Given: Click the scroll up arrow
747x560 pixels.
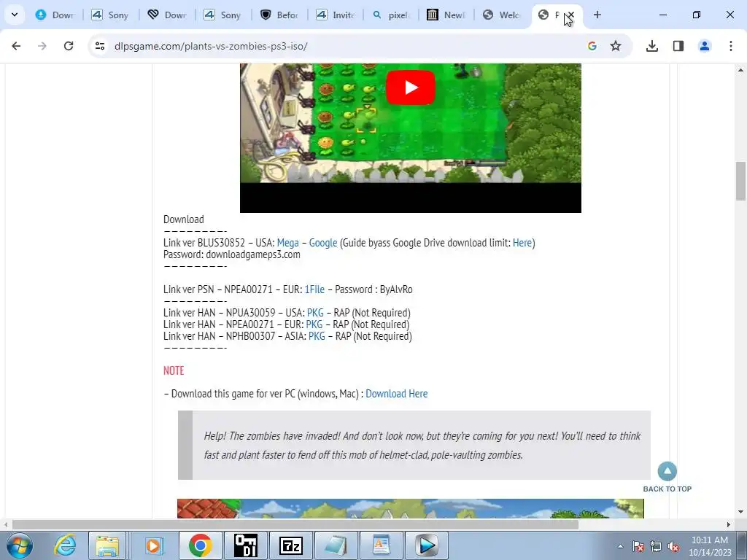Looking at the screenshot, I should pyautogui.click(x=740, y=69).
